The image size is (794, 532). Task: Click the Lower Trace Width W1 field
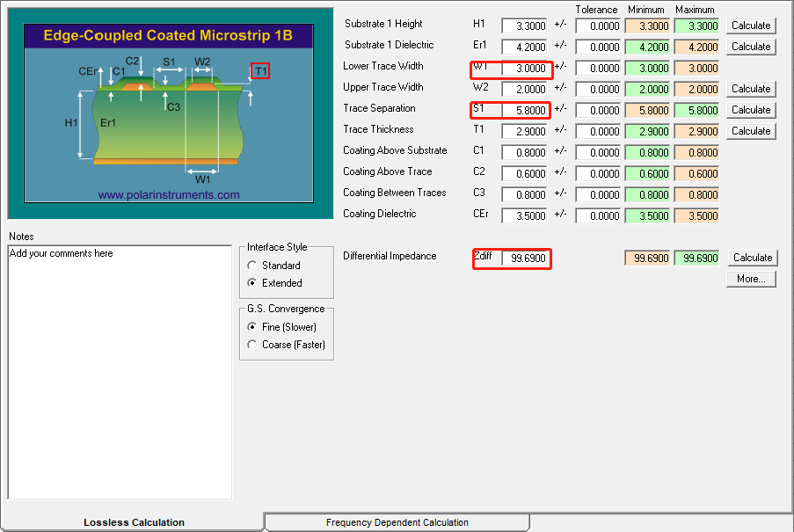pos(524,69)
